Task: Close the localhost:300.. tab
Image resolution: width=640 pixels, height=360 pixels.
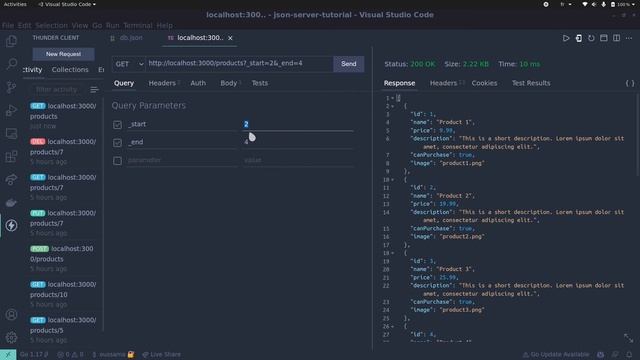Action: [x=230, y=38]
